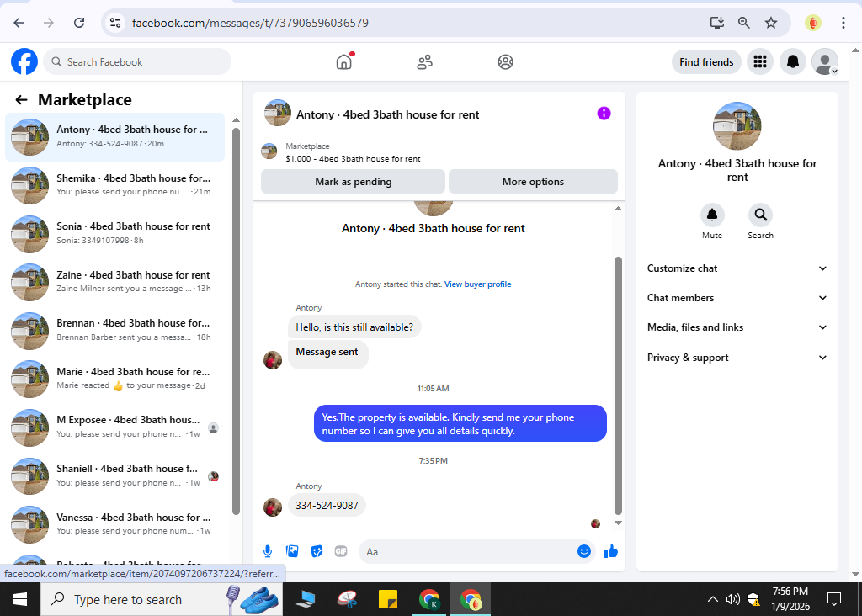The image size is (862, 616).
Task: Open Brennan conversation in list
Action: (x=114, y=330)
